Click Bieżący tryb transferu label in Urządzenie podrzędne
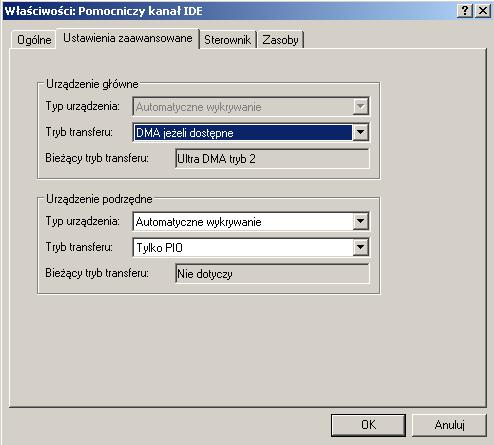 coord(97,273)
